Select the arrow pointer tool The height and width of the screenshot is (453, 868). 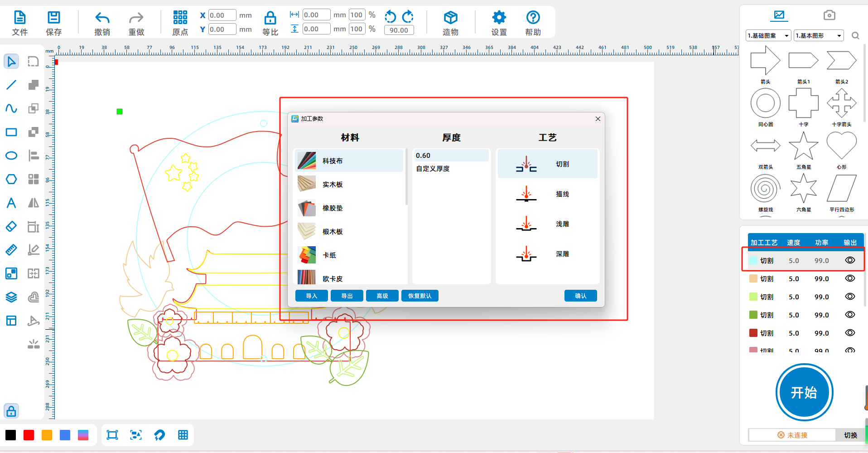point(11,61)
